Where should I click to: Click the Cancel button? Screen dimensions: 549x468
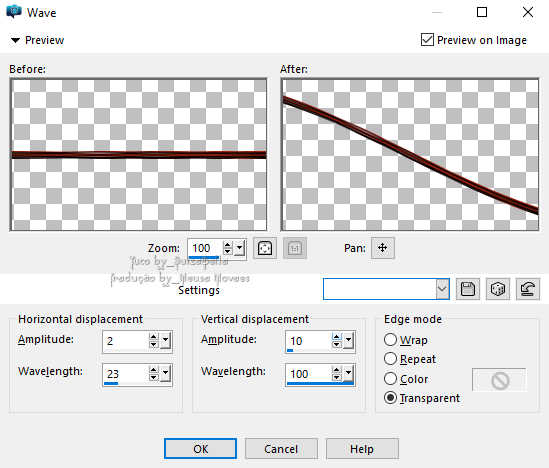coord(281,448)
